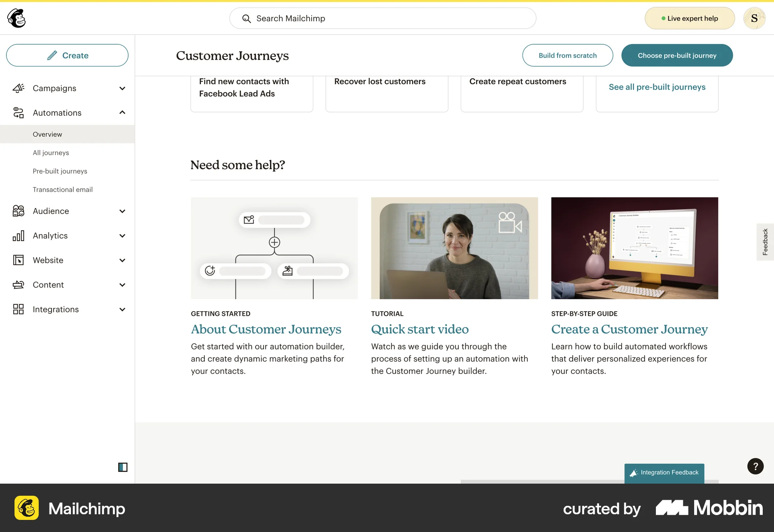Open Transactional email from the sidebar
Viewport: 774px width, 532px height.
point(63,189)
